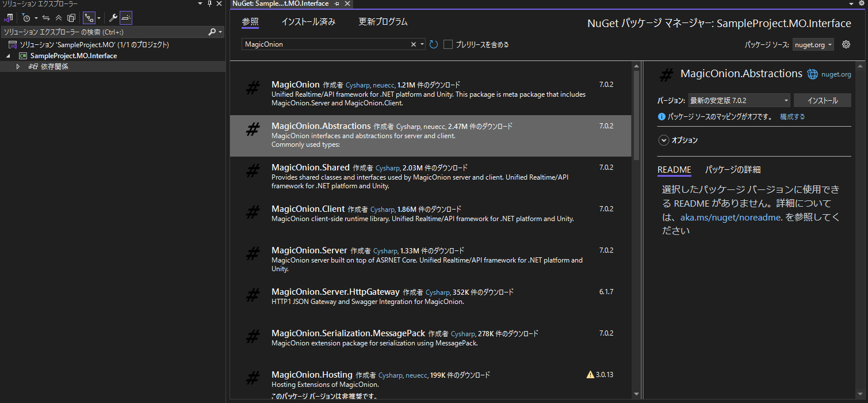Click 構成する configure link

[x=792, y=116]
